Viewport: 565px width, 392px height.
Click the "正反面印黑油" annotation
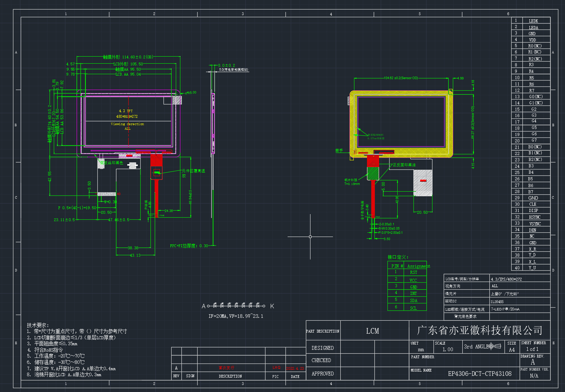(x=404, y=165)
